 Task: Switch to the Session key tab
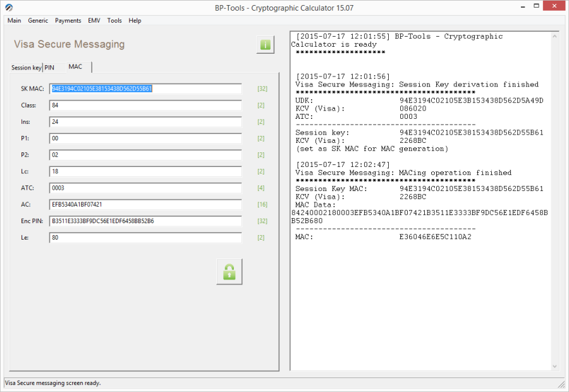pos(26,68)
